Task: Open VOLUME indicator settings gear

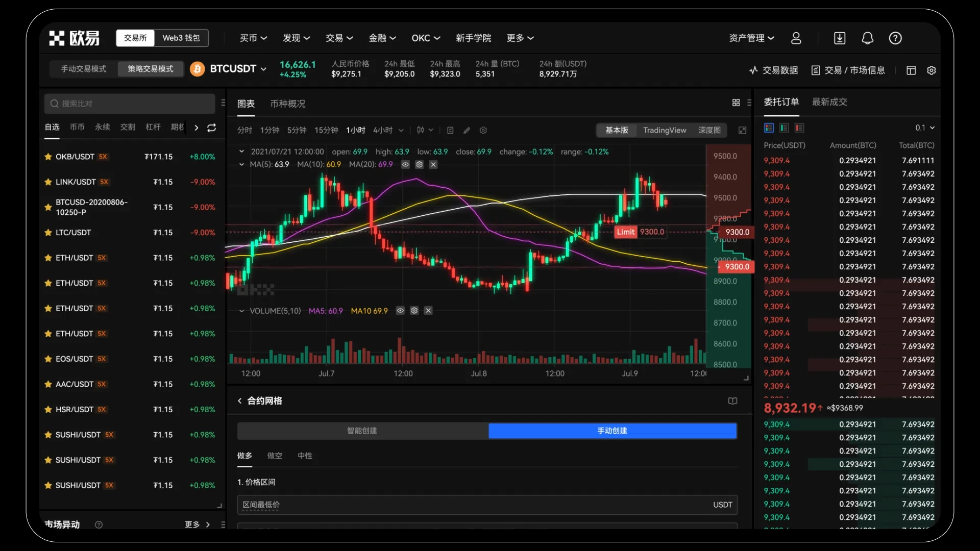Action: [x=414, y=311]
